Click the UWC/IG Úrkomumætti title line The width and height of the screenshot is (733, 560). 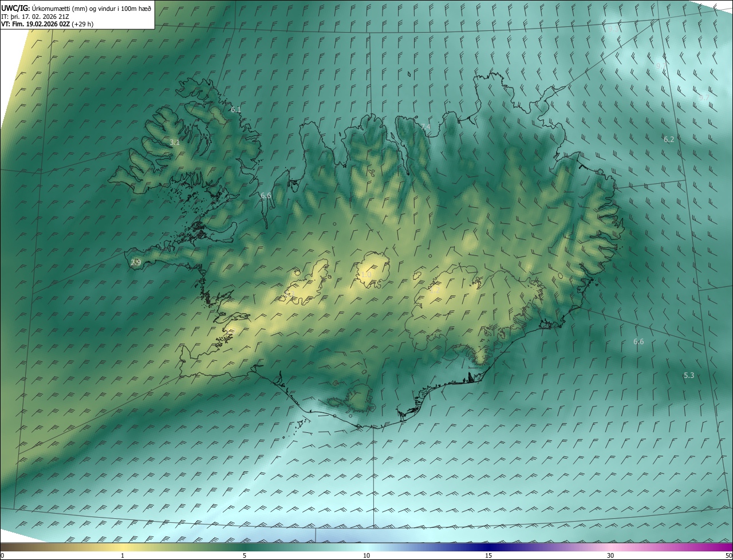pyautogui.click(x=76, y=7)
